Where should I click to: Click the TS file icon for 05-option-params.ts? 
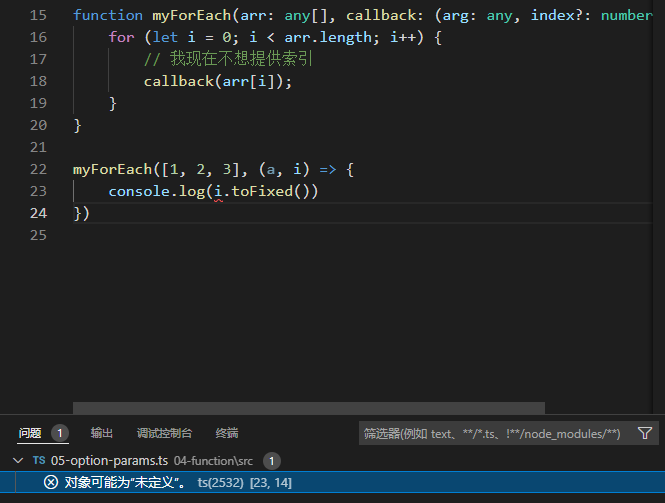click(x=39, y=461)
